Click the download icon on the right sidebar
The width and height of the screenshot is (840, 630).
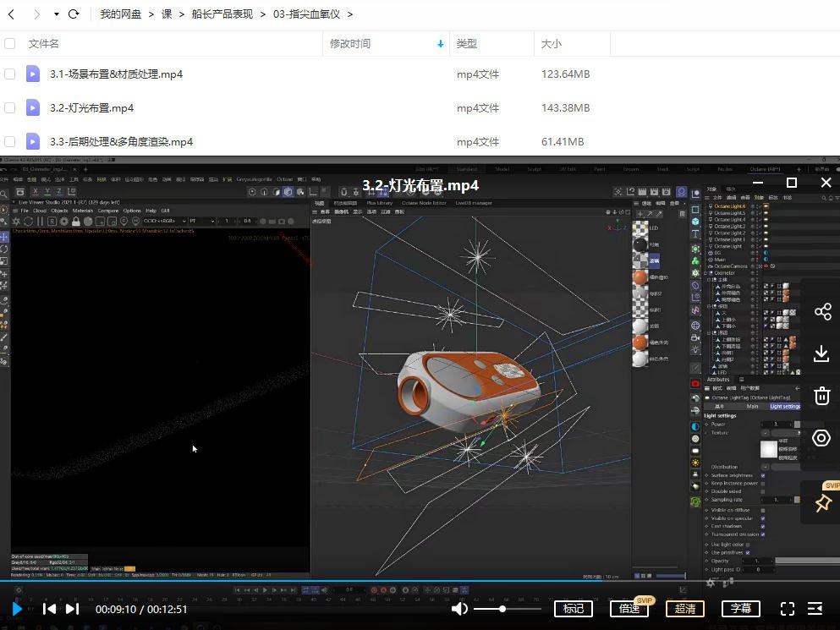pyautogui.click(x=821, y=353)
